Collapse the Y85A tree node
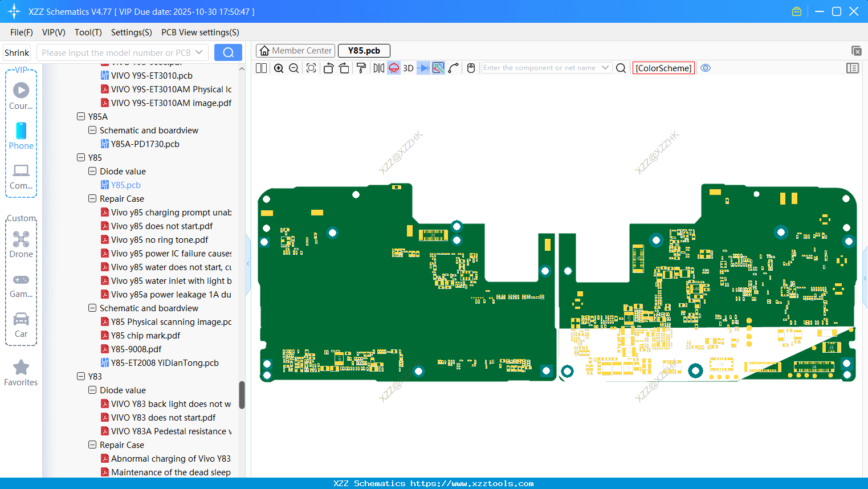The width and height of the screenshot is (868, 489). click(x=81, y=117)
